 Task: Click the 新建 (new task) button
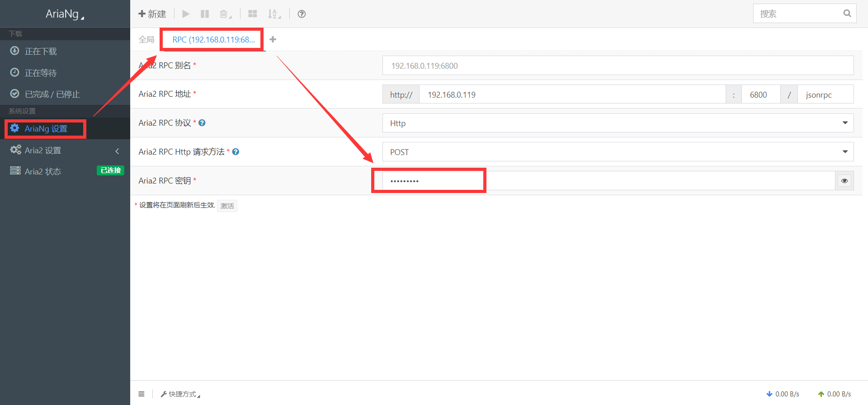click(152, 14)
